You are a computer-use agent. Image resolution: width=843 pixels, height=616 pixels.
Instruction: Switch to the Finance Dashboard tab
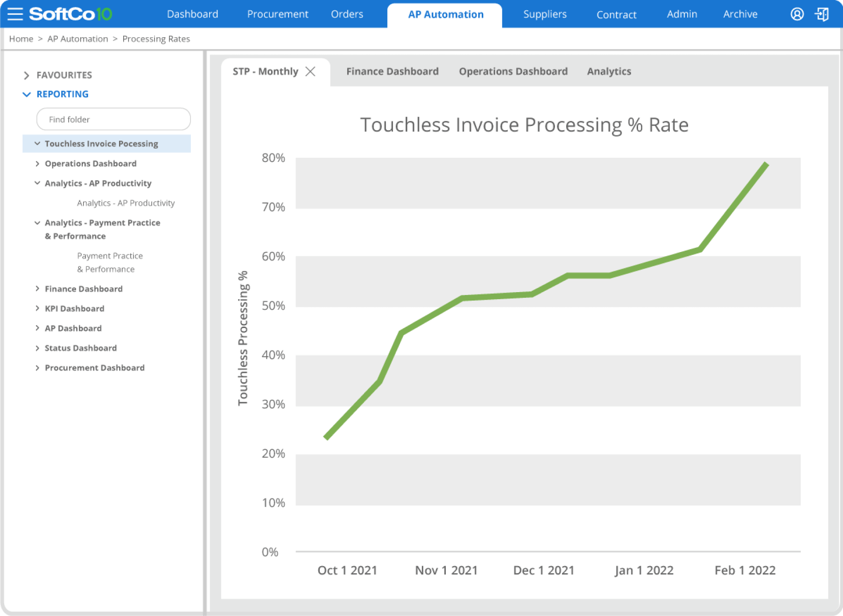coord(392,71)
